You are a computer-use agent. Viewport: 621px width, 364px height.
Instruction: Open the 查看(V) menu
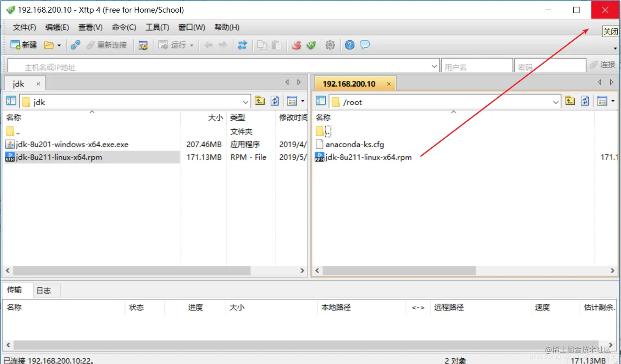90,27
